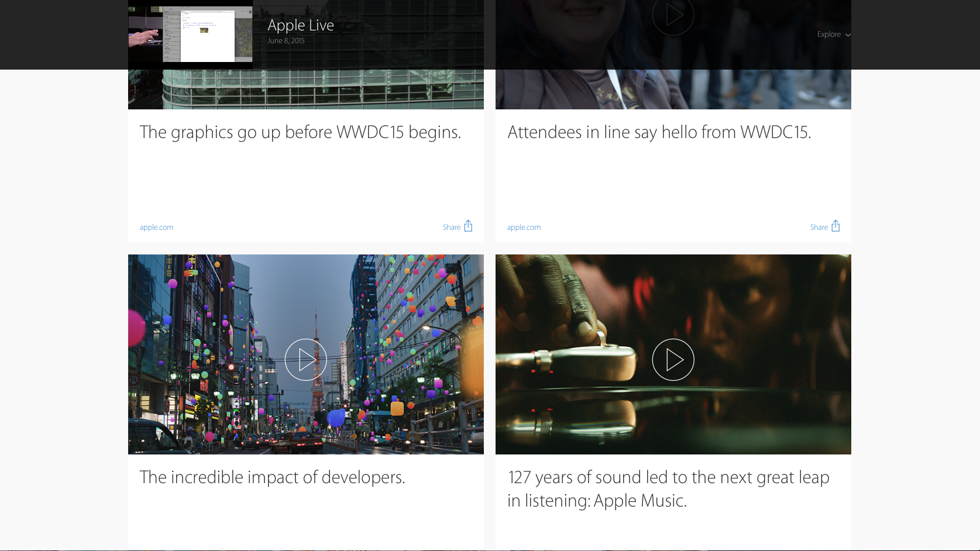980x551 pixels.
Task: Play the Apple Music turntable video
Action: click(x=673, y=360)
